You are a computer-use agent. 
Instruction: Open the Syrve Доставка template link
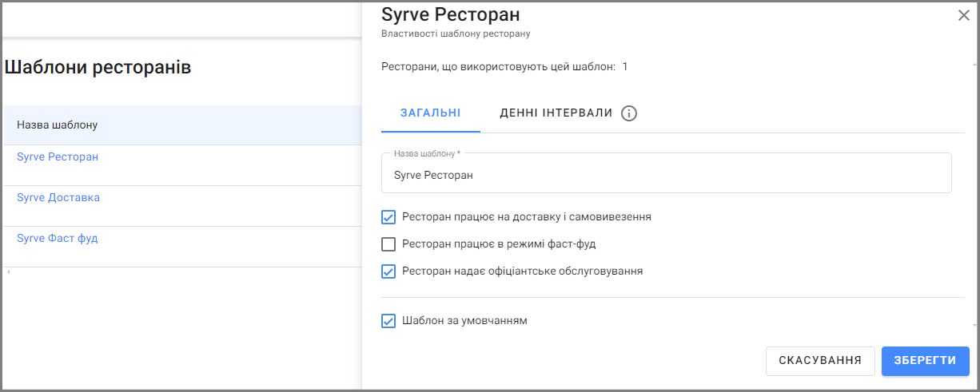(58, 197)
